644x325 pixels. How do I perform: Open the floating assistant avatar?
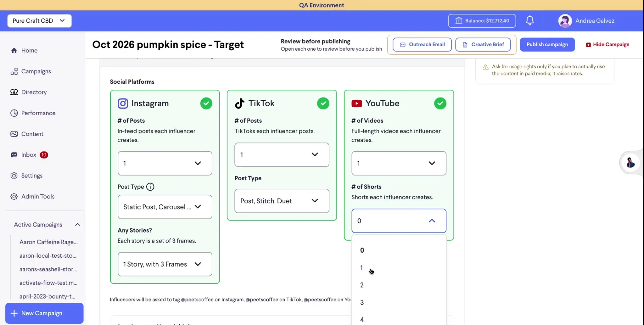click(x=631, y=162)
